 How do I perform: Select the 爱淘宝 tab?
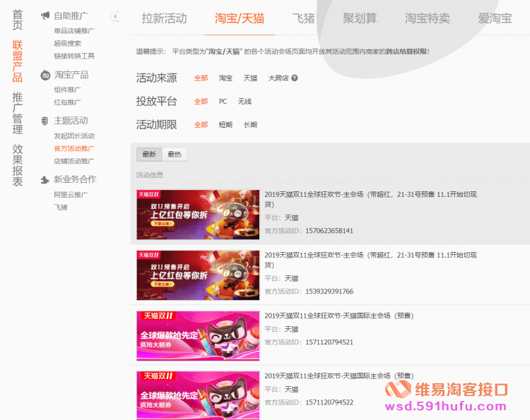495,18
